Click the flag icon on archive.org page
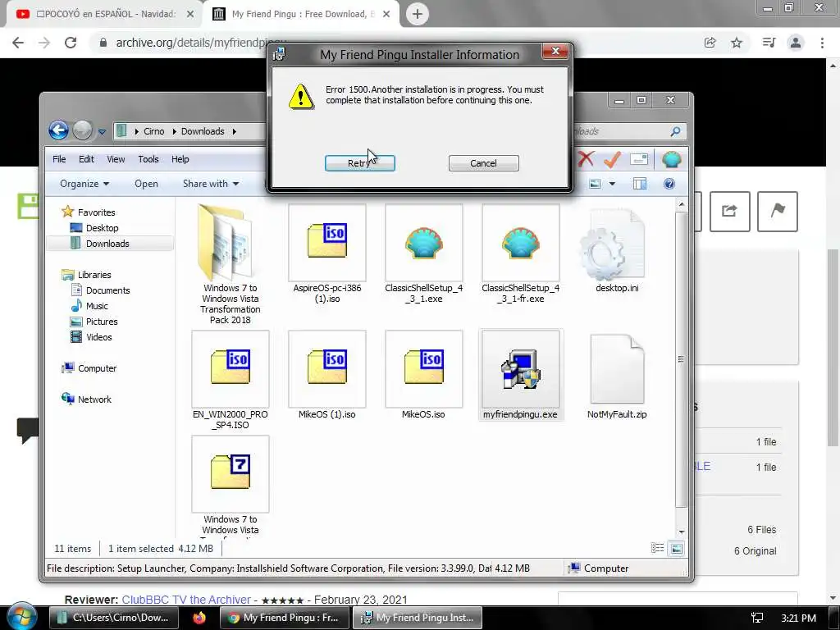840x630 pixels. pyautogui.click(x=778, y=211)
